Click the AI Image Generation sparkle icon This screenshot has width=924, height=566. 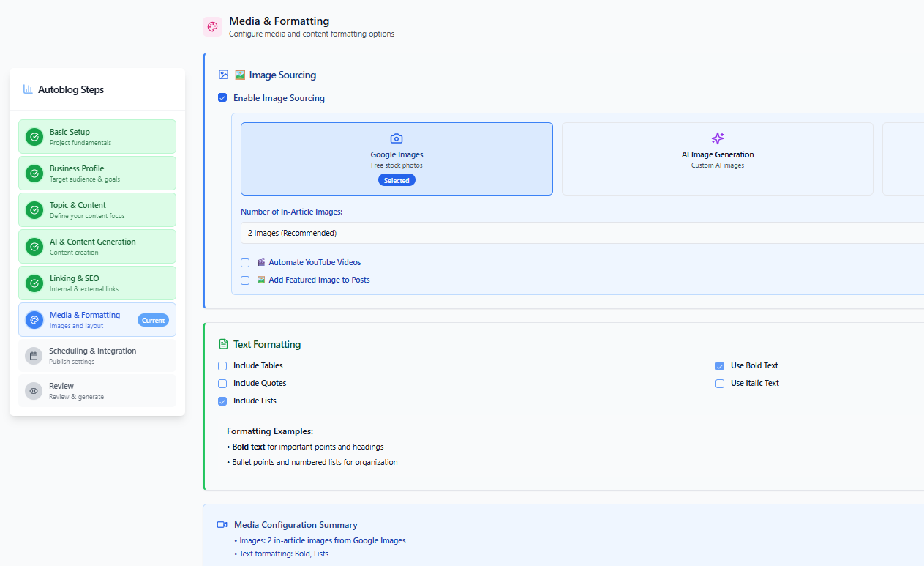coord(718,138)
